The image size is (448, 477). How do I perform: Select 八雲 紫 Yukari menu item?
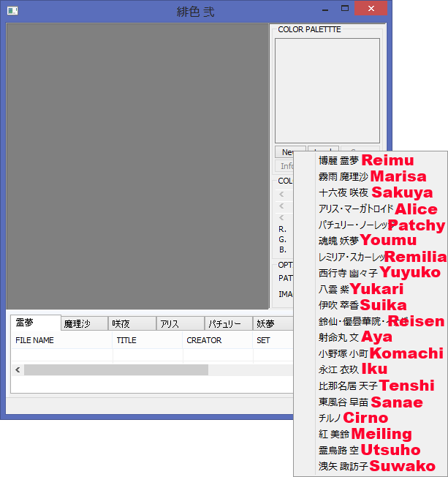(371, 289)
